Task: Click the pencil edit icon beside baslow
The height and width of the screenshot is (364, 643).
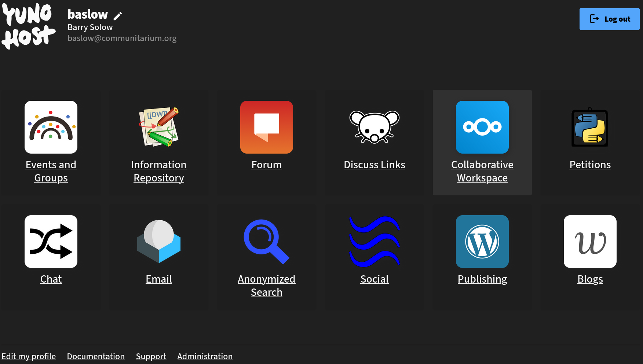Action: pyautogui.click(x=118, y=16)
